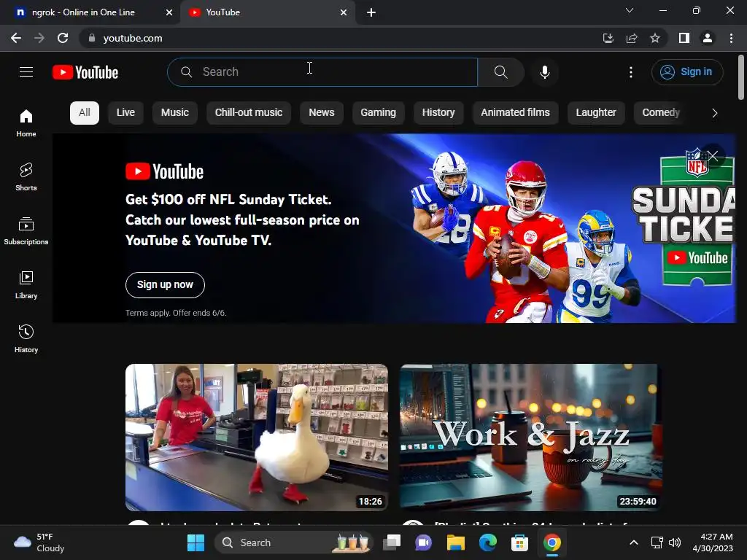Open Chrome profile icon
The image size is (747, 560).
708,38
